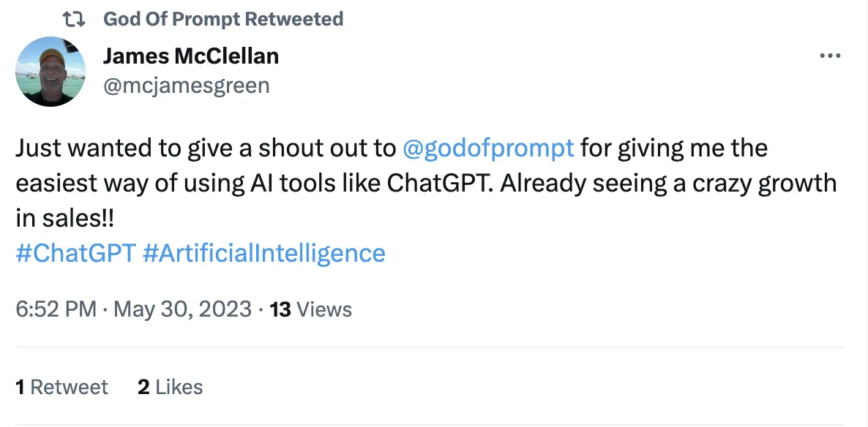Open more actions via the three dots
The image size is (868, 427).
(x=831, y=55)
